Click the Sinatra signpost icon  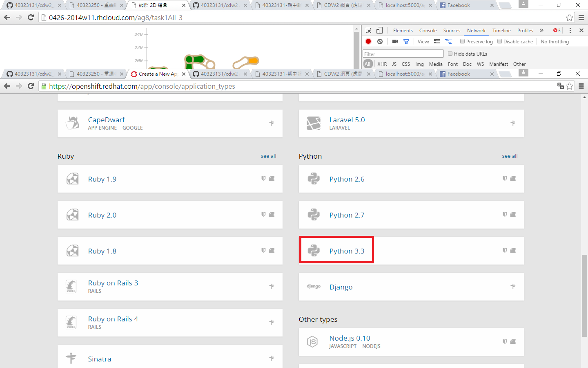click(71, 358)
